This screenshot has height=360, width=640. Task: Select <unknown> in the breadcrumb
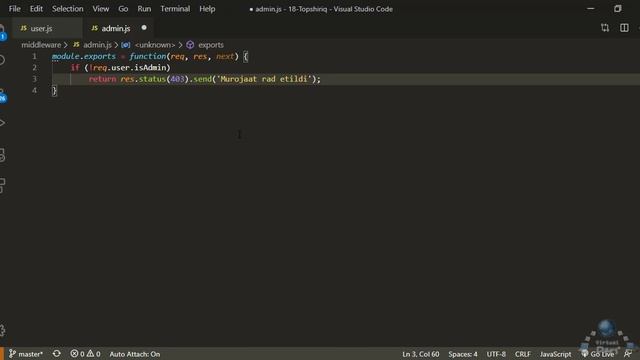click(155, 45)
